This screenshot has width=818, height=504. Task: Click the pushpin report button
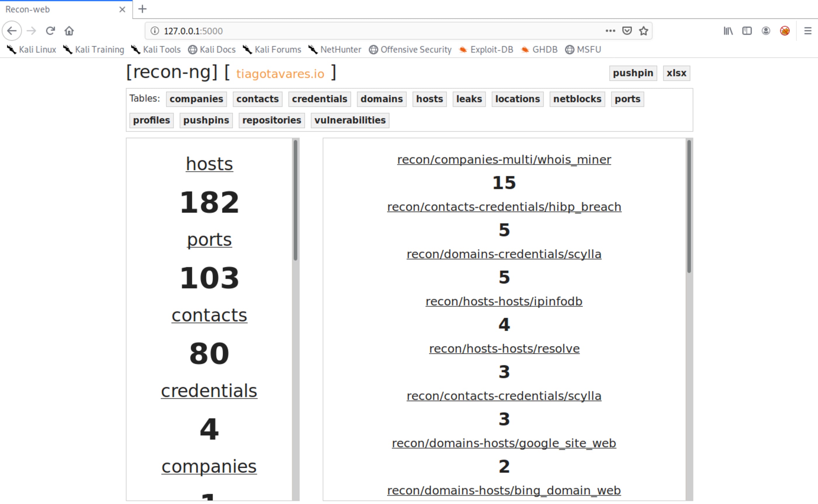tap(632, 73)
